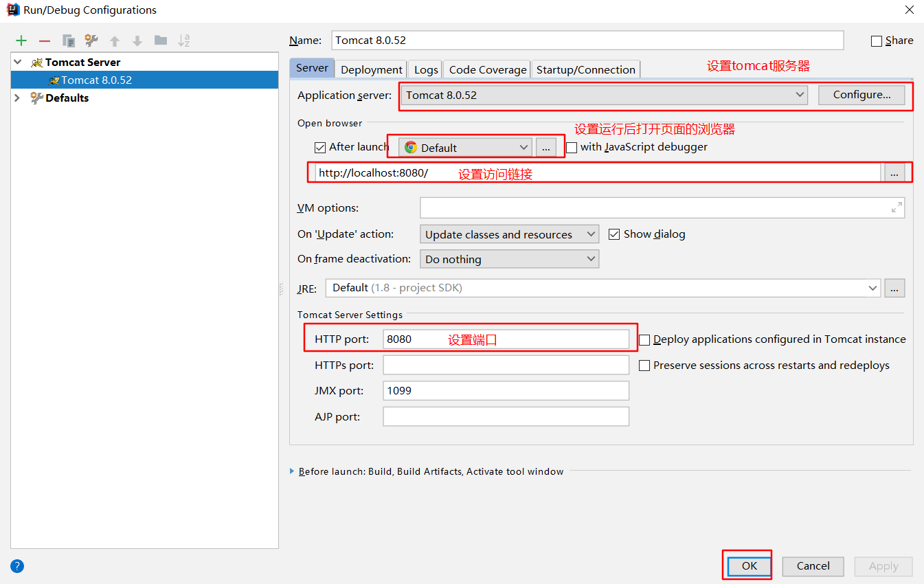Viewport: 924px width, 584px height.
Task: Click the browse button next to browser dropdown
Action: [x=546, y=148]
